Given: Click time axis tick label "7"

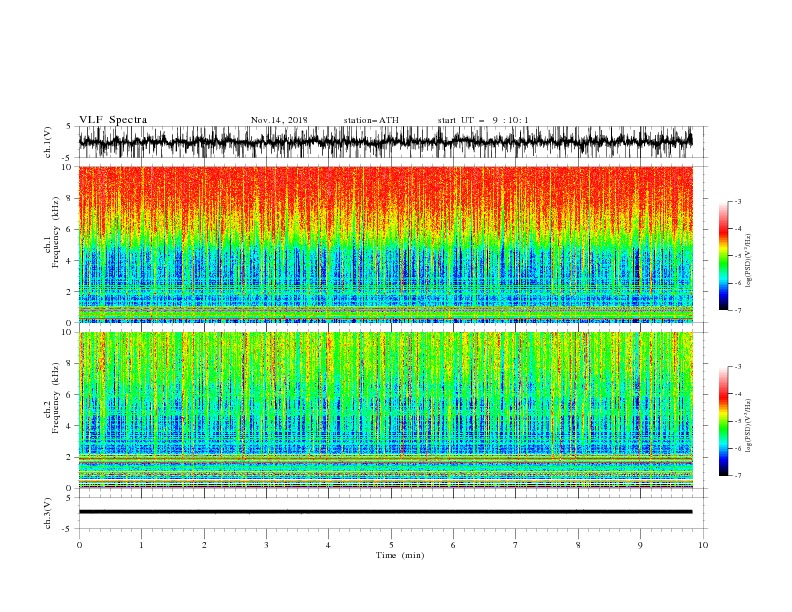Looking at the screenshot, I should 516,545.
